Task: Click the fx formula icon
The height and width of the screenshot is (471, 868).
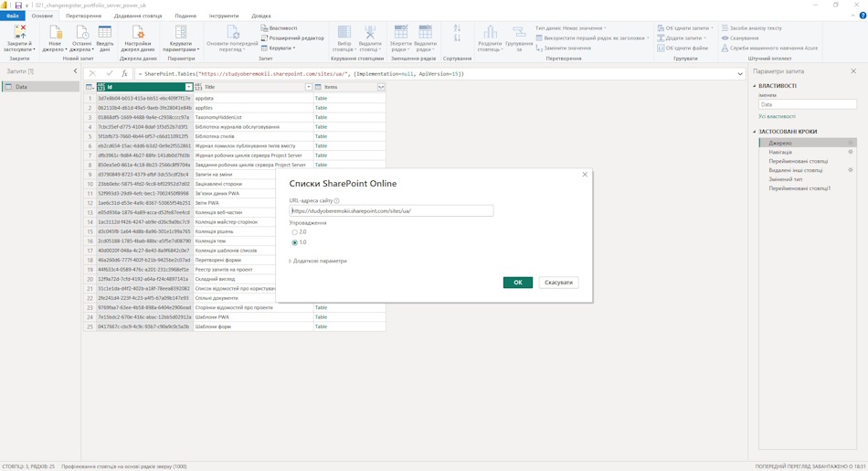Action: 124,73
